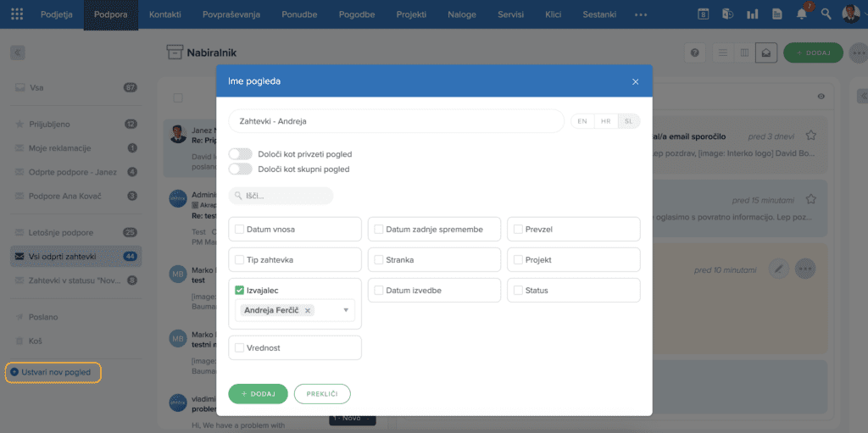Enable 'Določi kot skupni pogled' toggle
This screenshot has height=433, width=868.
pos(241,169)
